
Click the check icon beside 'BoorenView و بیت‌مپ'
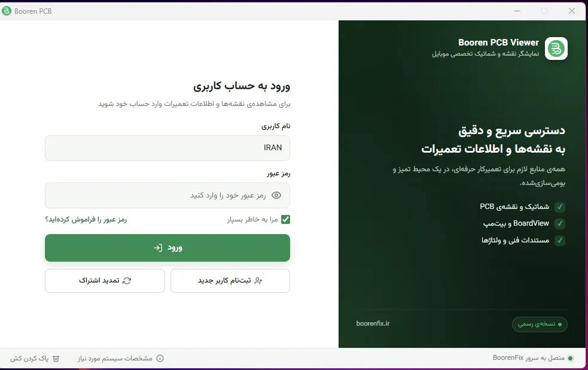pyautogui.click(x=560, y=224)
